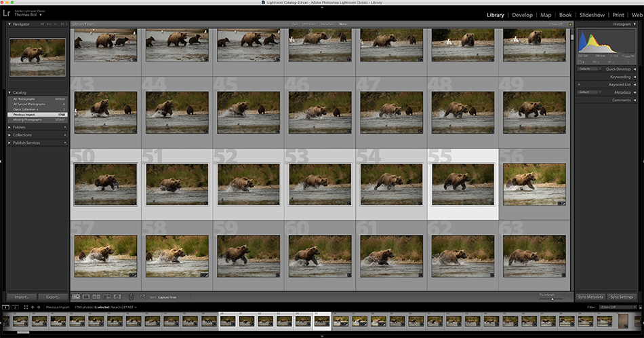The image size is (644, 338).
Task: Open People view in the toolbar
Action: (117, 297)
